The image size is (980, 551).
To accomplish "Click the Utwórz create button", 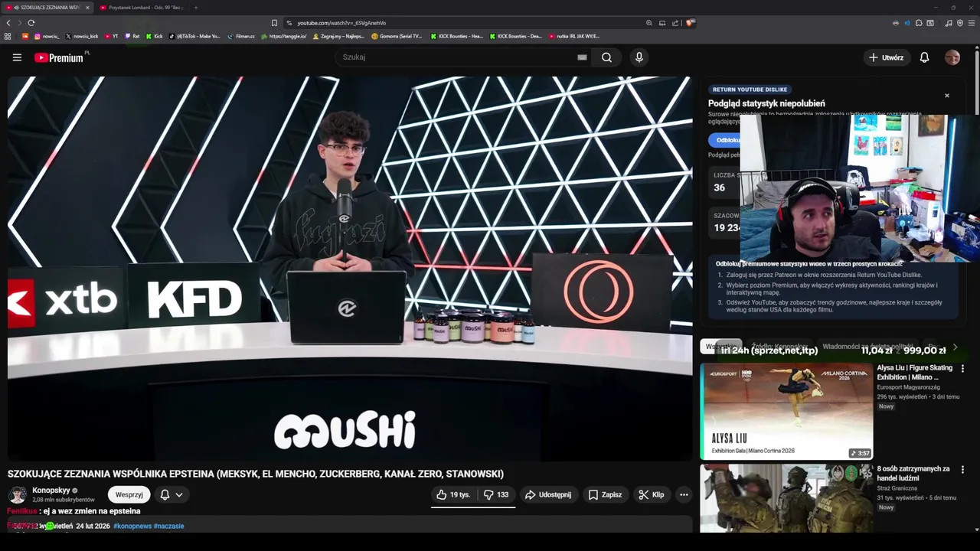I will 886,57.
